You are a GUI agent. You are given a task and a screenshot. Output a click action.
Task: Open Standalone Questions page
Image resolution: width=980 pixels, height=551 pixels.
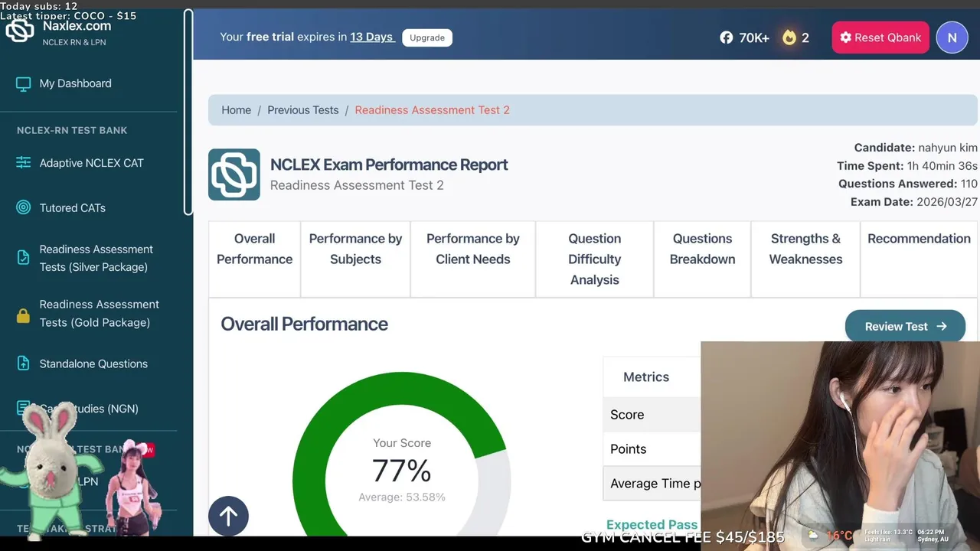coord(93,364)
